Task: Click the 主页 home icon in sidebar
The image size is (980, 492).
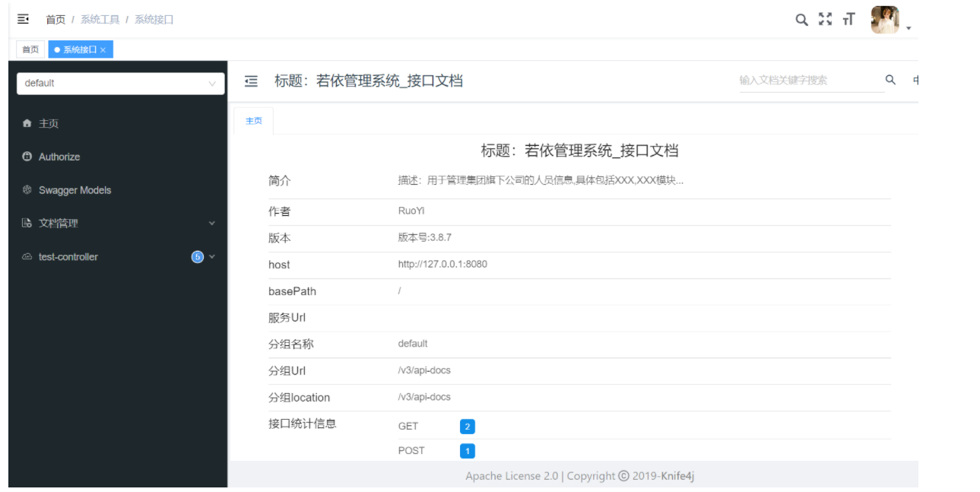Action: pyautogui.click(x=27, y=123)
